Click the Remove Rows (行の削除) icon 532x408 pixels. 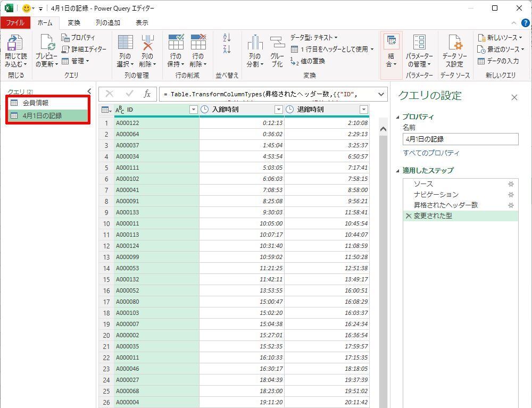(x=198, y=42)
